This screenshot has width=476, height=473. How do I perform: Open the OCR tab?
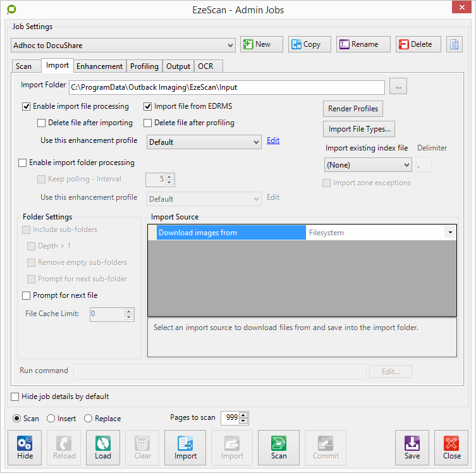205,66
